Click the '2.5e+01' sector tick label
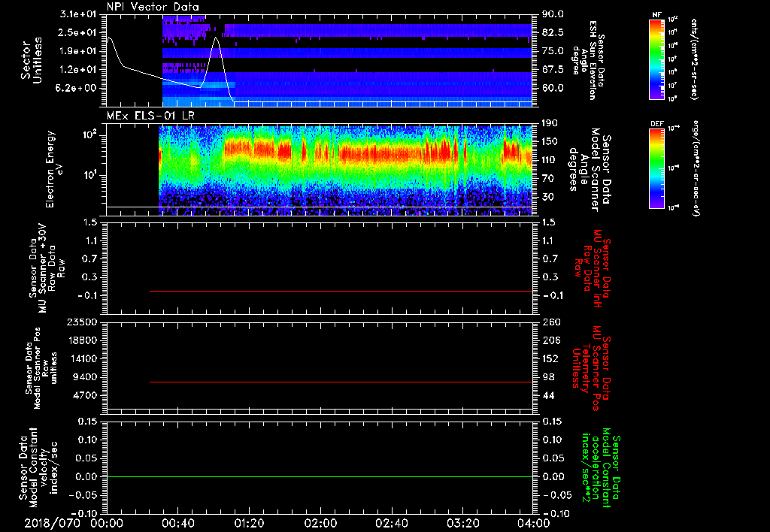Viewport: 770px width, 532px height. (77, 32)
